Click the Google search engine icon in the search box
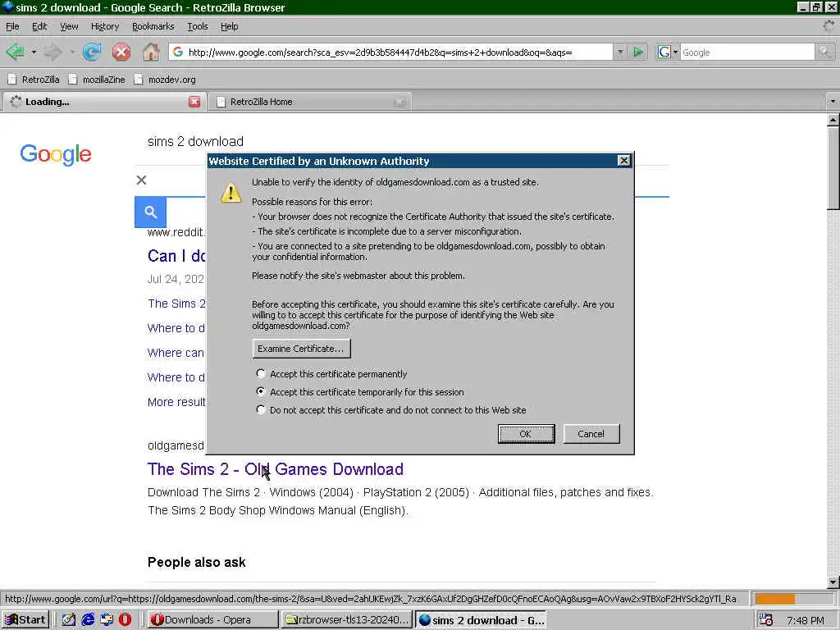This screenshot has height=630, width=840. coord(664,52)
